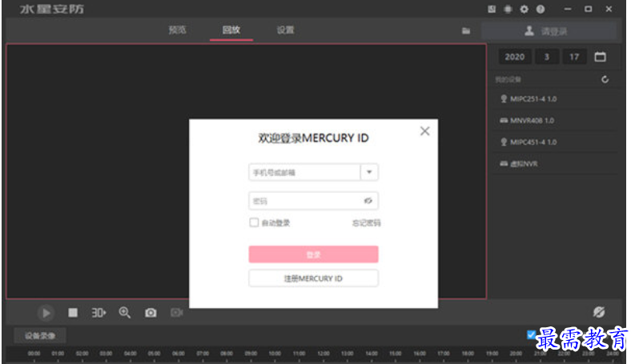Open the folder icon in the tab bar

(x=466, y=30)
